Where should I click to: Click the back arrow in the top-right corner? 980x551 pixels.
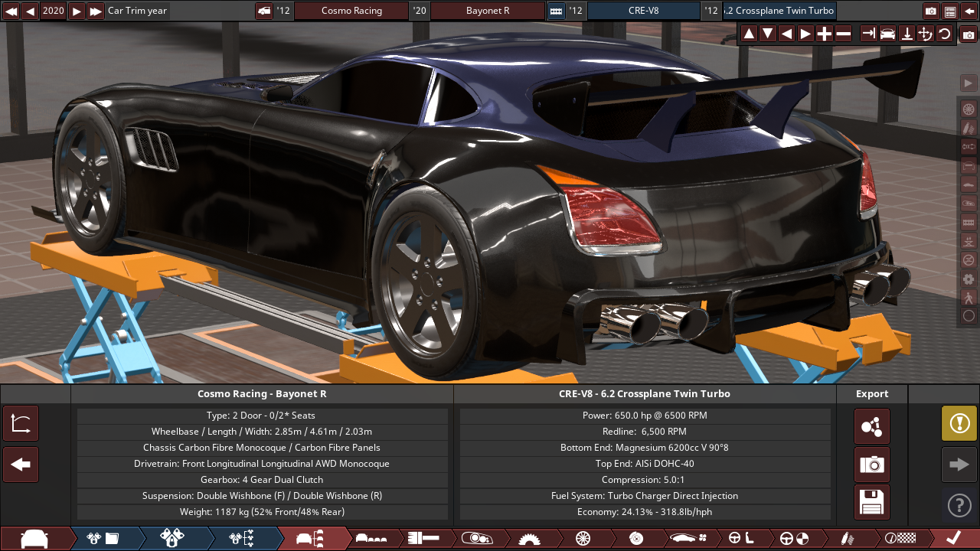pos(969,11)
